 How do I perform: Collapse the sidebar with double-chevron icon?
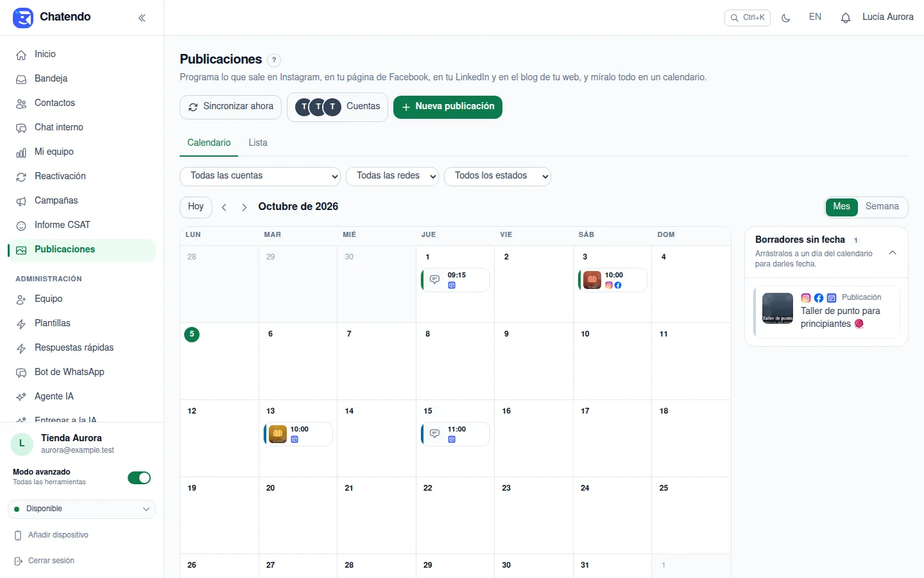[142, 18]
